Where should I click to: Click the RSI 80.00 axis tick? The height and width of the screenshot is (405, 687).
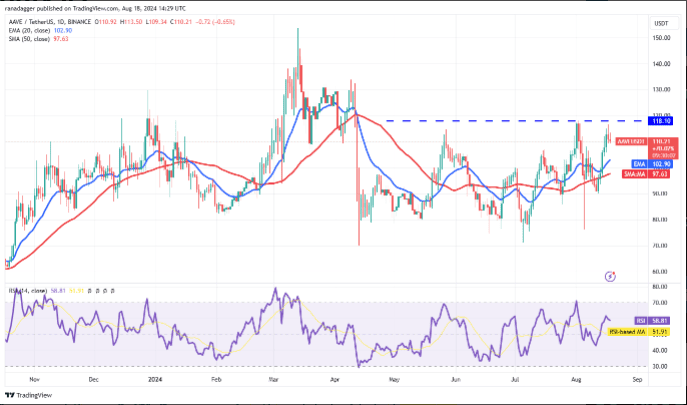click(660, 287)
